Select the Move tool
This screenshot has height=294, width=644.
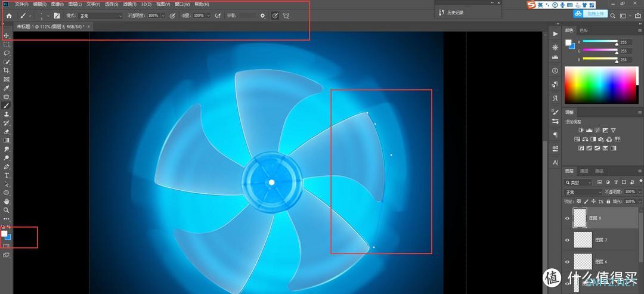(7, 36)
